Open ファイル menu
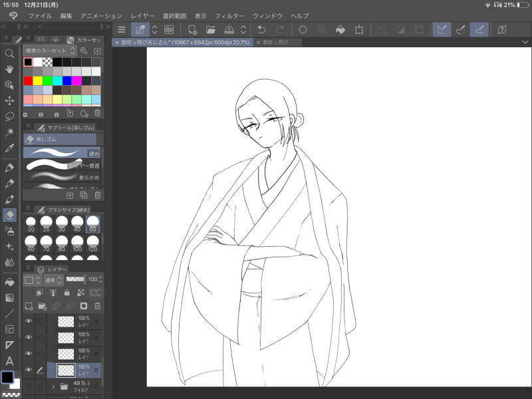This screenshot has height=399, width=532. (40, 15)
